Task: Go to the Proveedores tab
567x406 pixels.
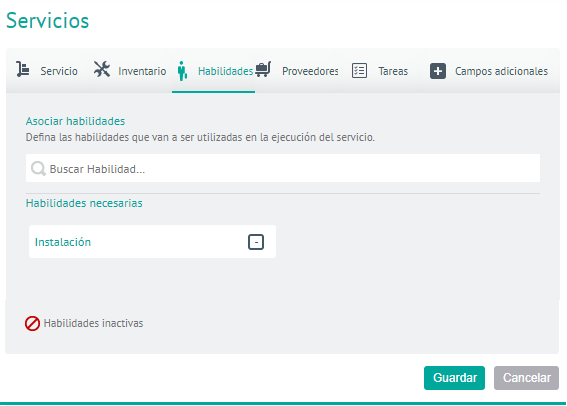Action: click(x=310, y=71)
